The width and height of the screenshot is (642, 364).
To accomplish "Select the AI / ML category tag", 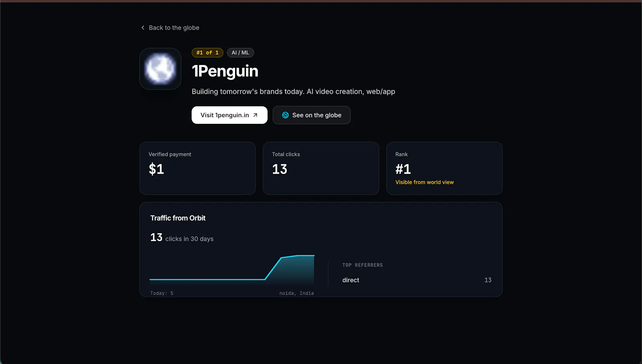I will pos(240,53).
